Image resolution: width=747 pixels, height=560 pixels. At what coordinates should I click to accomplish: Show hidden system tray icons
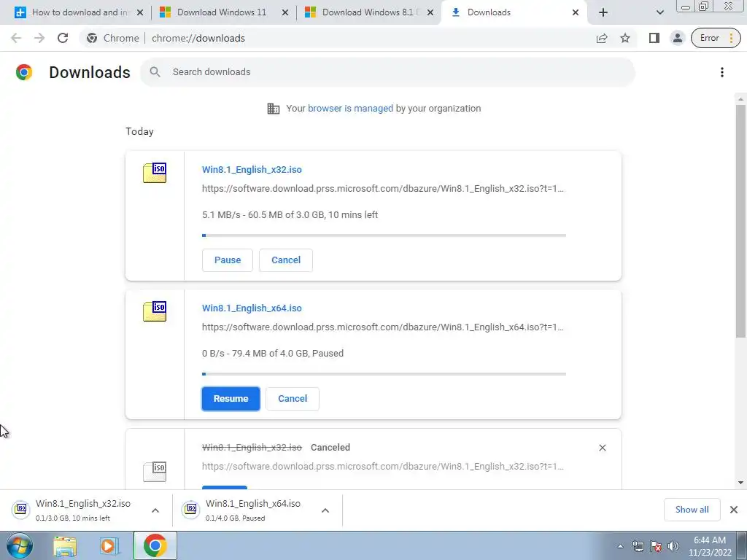tap(620, 546)
